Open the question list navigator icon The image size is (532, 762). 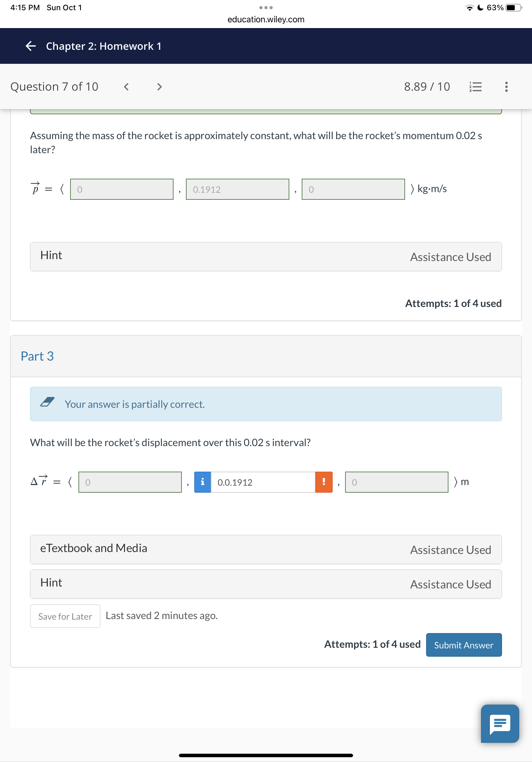[475, 86]
